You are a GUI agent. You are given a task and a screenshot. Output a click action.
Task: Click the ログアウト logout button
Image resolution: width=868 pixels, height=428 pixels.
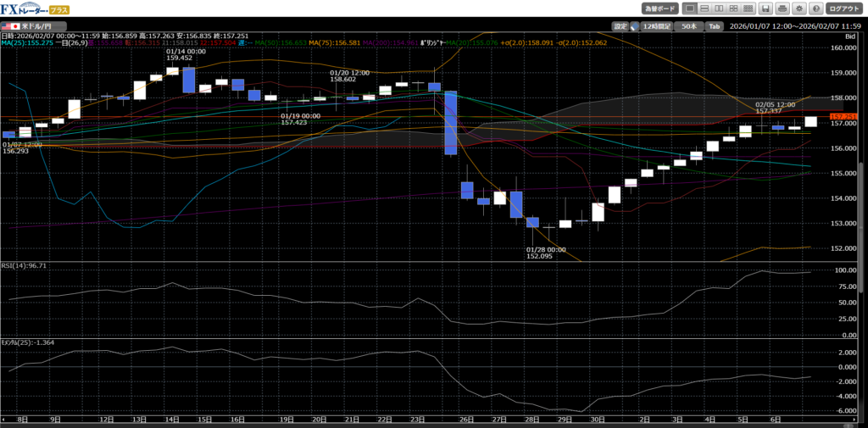pos(843,8)
